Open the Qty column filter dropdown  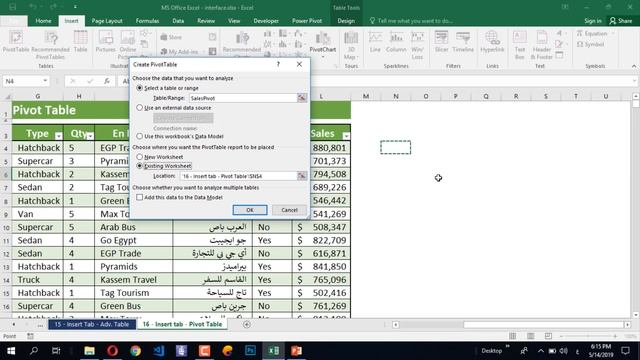click(90, 136)
